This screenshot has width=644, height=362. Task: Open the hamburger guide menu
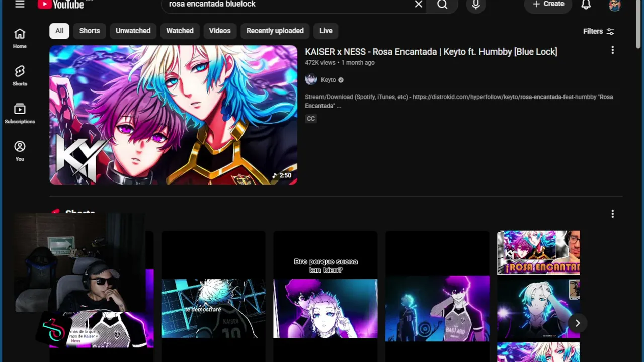pyautogui.click(x=20, y=4)
